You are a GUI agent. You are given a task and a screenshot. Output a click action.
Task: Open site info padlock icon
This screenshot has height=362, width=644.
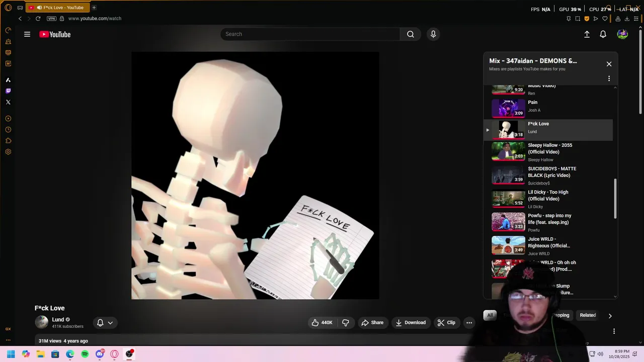pos(62,19)
